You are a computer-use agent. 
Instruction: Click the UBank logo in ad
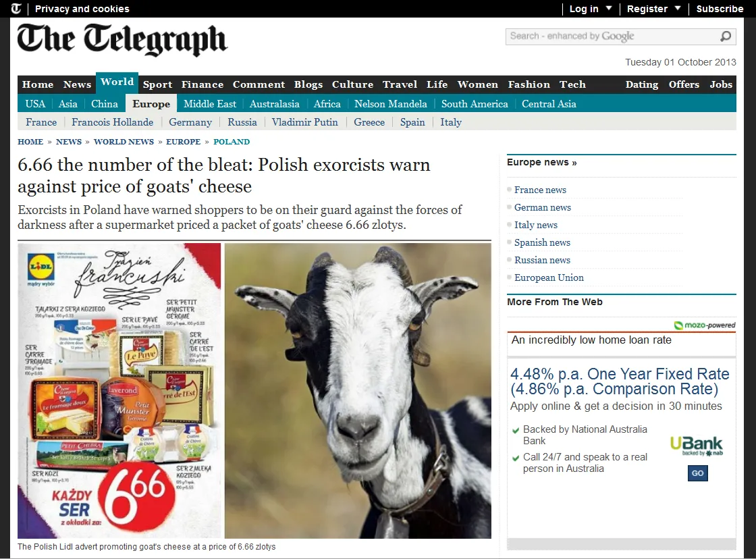(696, 446)
